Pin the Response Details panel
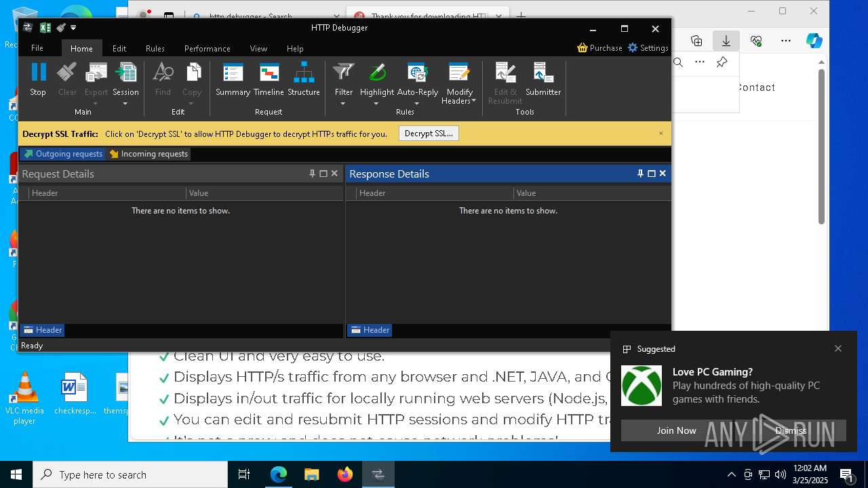The width and height of the screenshot is (868, 488). [640, 174]
